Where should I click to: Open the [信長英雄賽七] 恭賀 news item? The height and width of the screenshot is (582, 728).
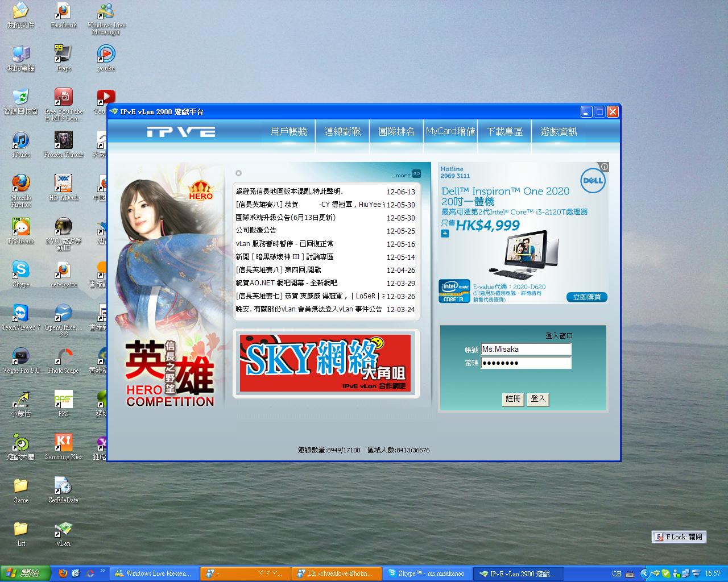click(x=310, y=296)
